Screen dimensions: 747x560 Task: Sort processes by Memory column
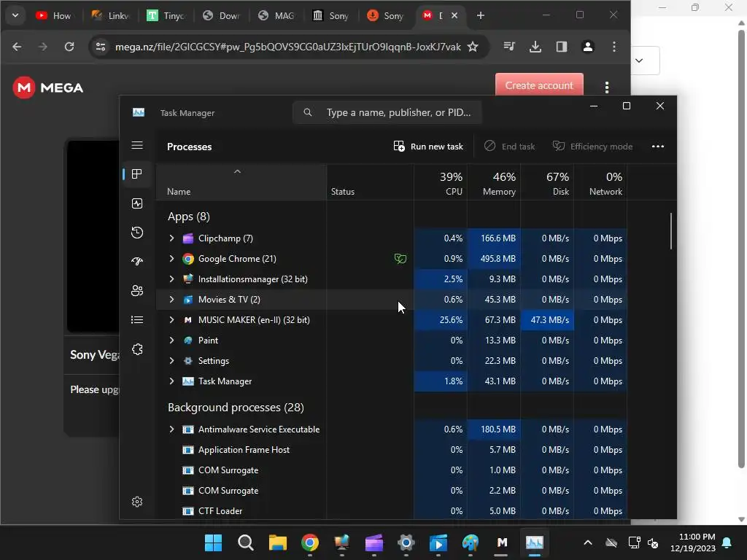[x=494, y=183]
